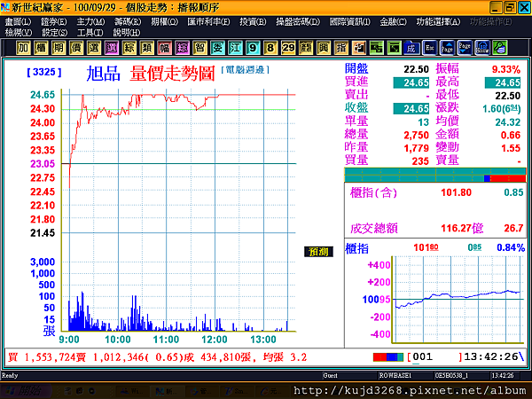This screenshot has height=399, width=532.
Task: Click the yellow 綜 toolbar icon
Action: [129, 48]
